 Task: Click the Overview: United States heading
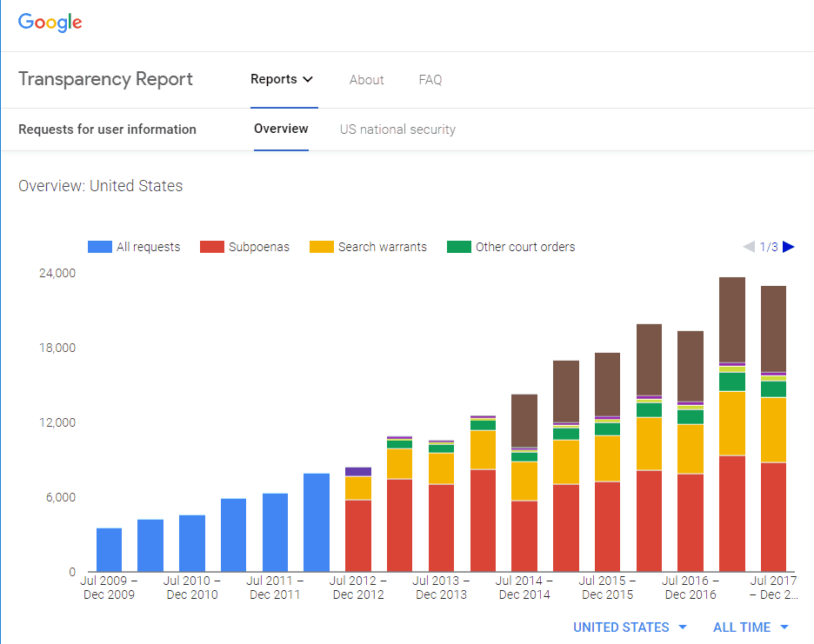[101, 186]
